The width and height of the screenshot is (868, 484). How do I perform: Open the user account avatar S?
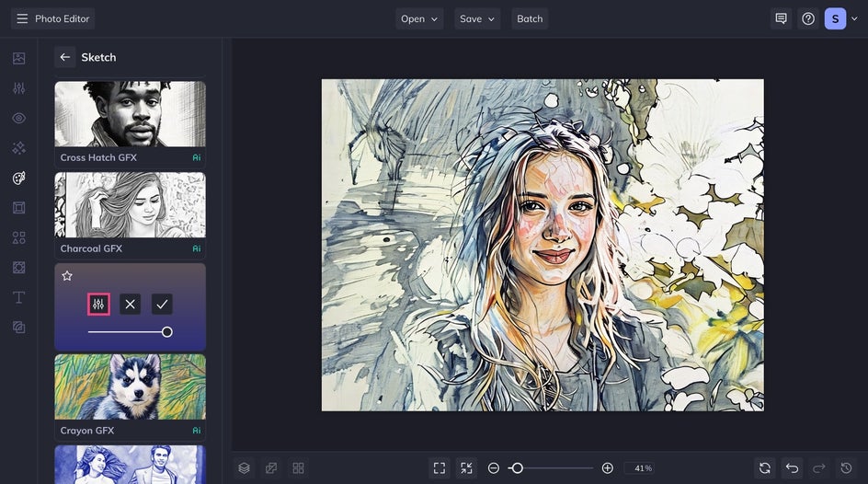tap(835, 18)
